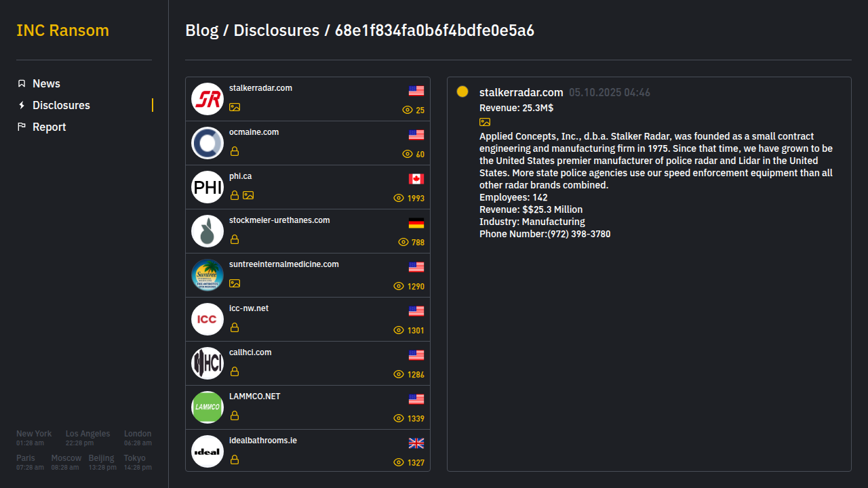Click the lock icon under ocmaine.com

click(235, 151)
